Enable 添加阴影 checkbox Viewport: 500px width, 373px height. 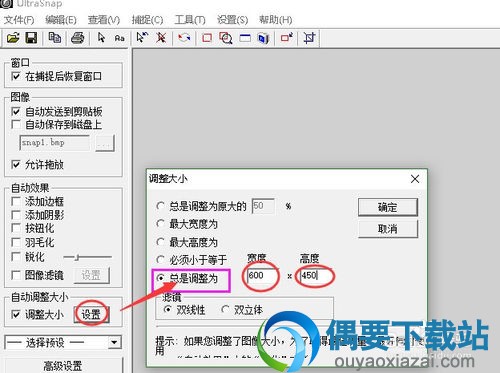coord(16,215)
